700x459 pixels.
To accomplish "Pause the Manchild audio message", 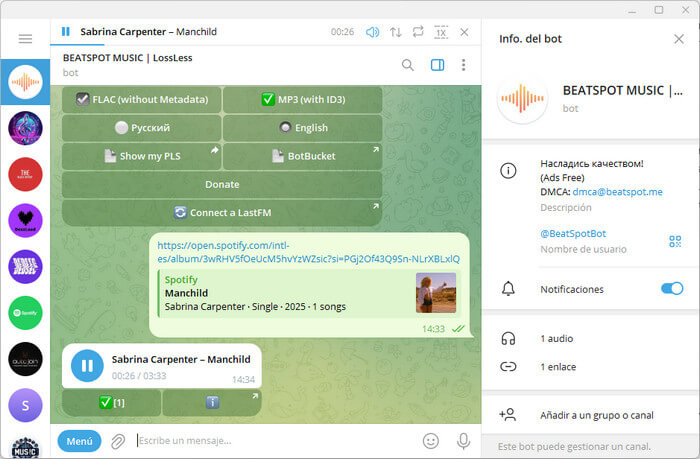I will 87,366.
